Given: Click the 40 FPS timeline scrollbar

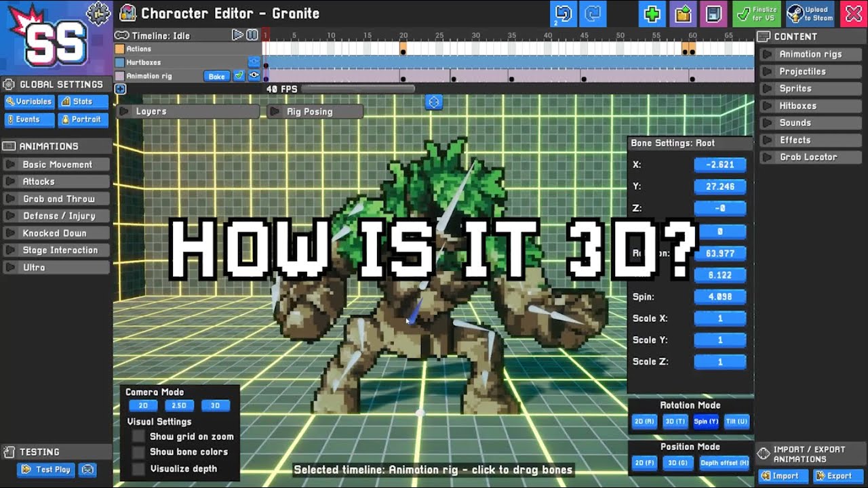Looking at the screenshot, I should click(x=357, y=89).
